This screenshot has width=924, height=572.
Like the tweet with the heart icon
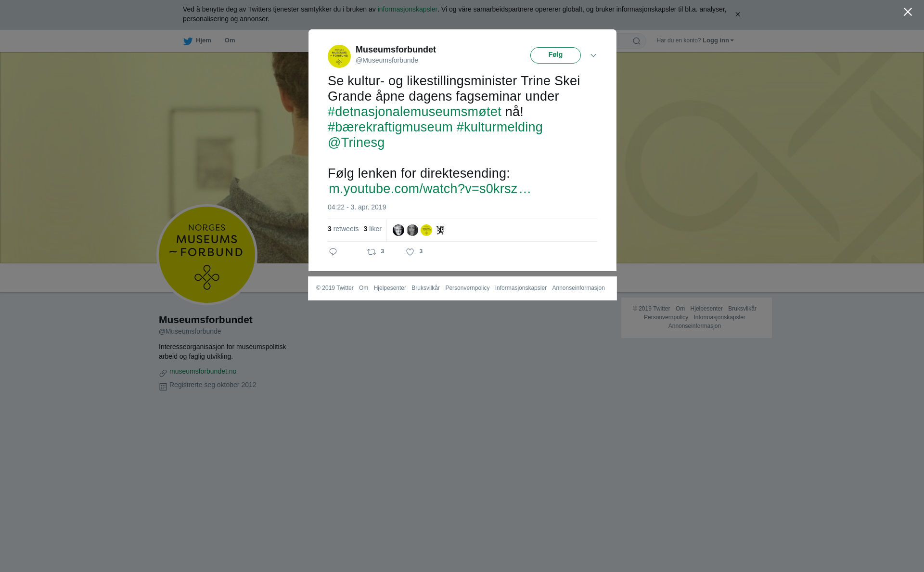(x=410, y=252)
